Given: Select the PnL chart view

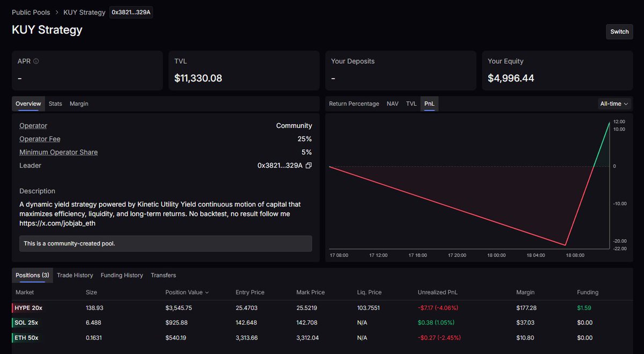Looking at the screenshot, I should pyautogui.click(x=429, y=103).
